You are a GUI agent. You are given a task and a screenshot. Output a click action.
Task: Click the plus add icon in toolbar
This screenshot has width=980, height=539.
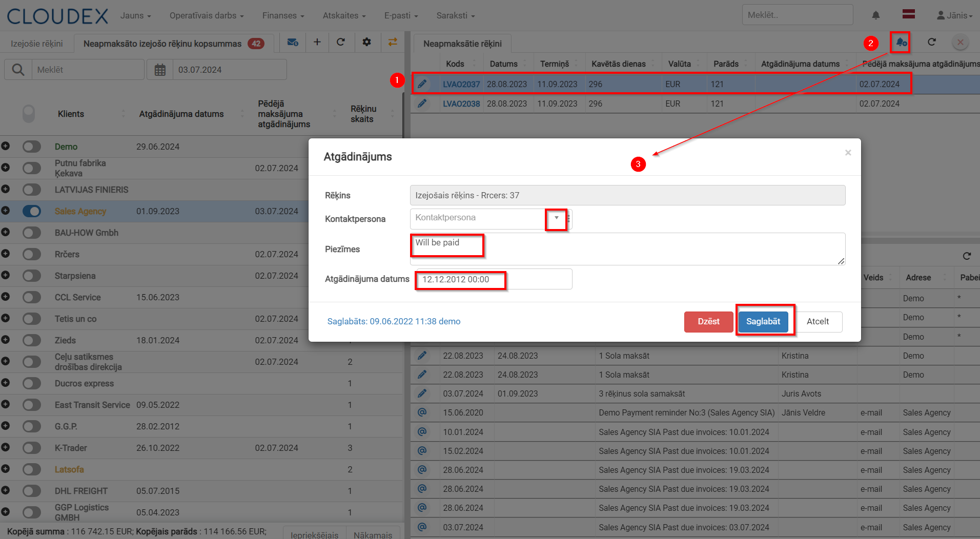pos(317,42)
